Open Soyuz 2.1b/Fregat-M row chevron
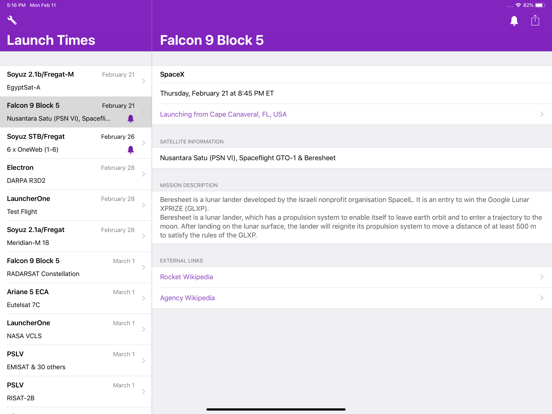Viewport: 552px width, 414px height. coord(144,81)
